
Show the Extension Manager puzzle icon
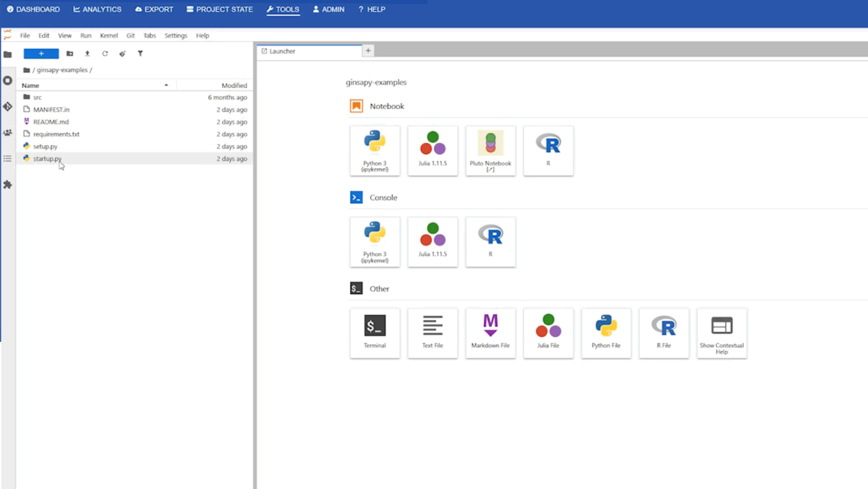8,185
